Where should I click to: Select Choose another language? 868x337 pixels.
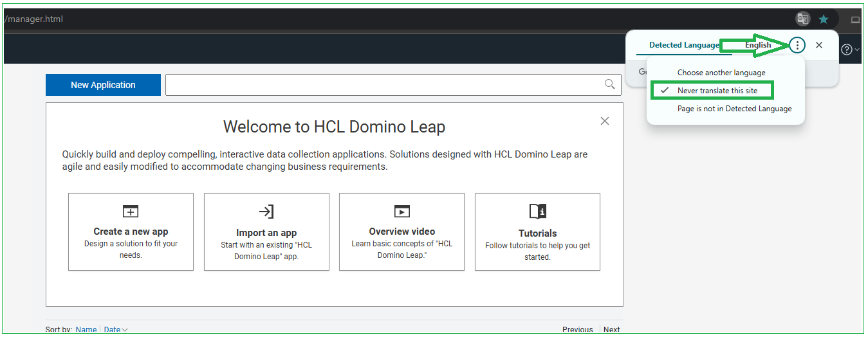click(721, 73)
